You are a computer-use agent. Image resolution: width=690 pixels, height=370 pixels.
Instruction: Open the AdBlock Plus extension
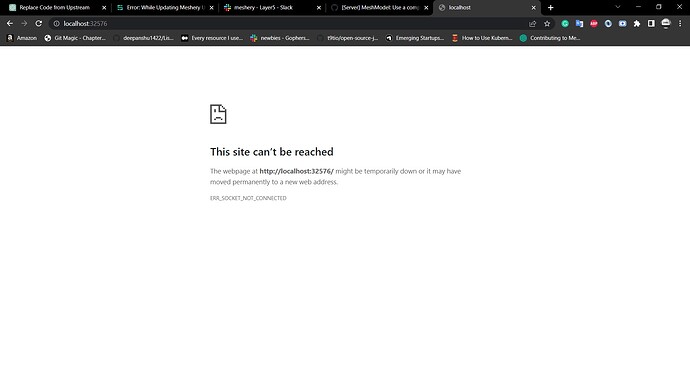594,24
